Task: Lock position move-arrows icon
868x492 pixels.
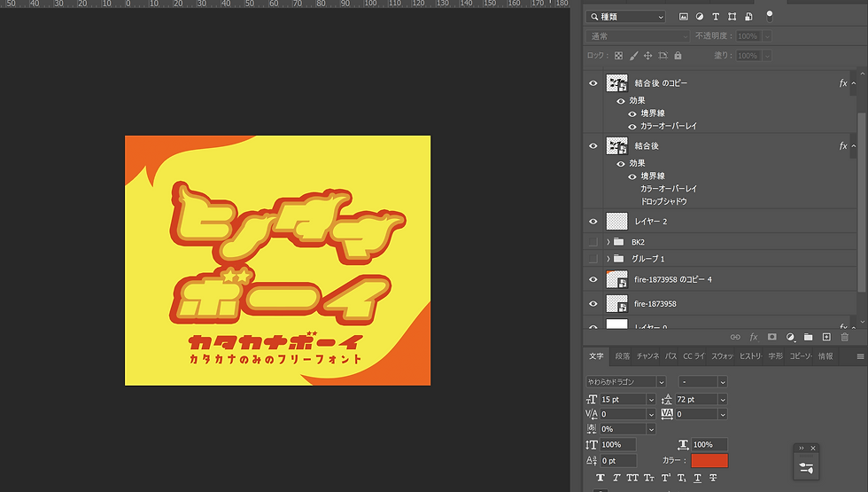Action: pyautogui.click(x=647, y=55)
